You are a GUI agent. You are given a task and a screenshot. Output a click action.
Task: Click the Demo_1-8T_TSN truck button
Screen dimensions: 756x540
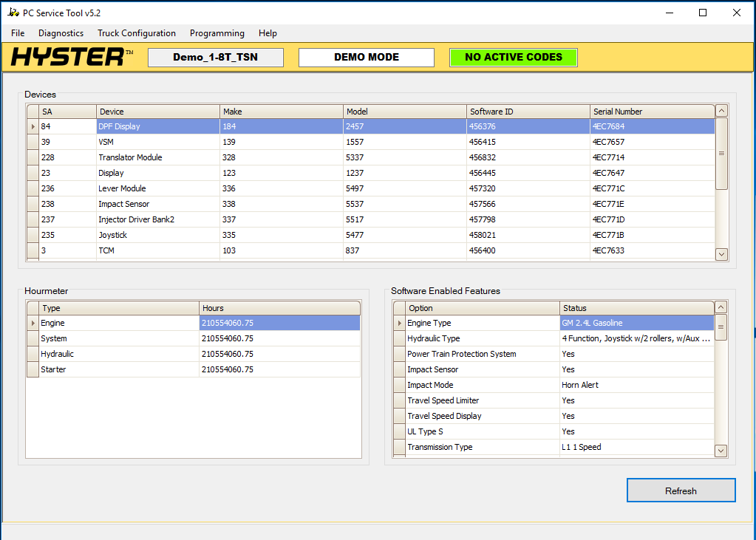point(215,57)
